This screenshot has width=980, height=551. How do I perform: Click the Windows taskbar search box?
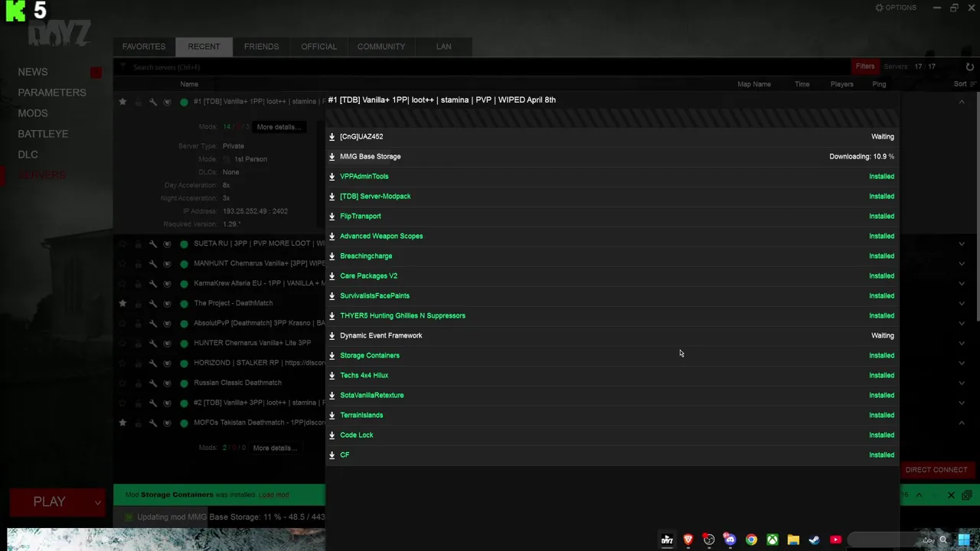898,540
